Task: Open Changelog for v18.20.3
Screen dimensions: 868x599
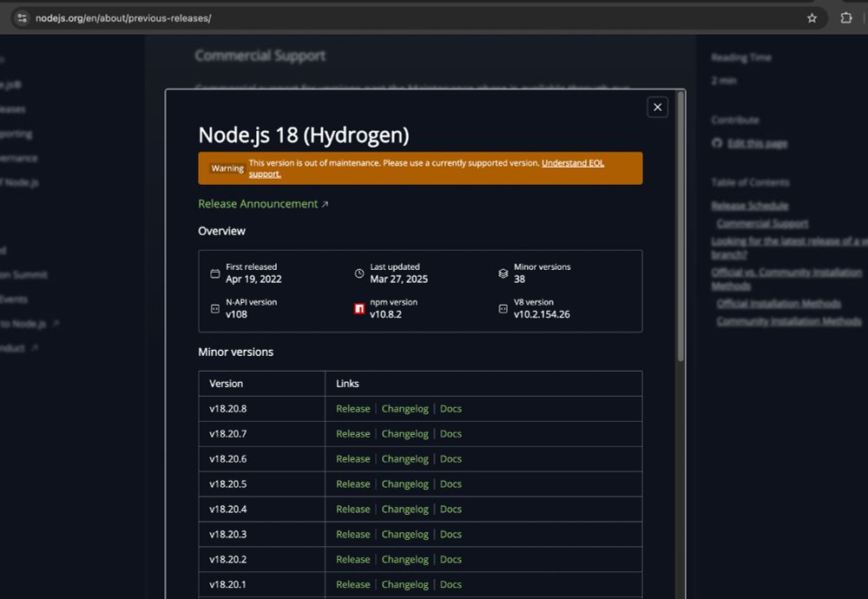Action: click(x=404, y=534)
